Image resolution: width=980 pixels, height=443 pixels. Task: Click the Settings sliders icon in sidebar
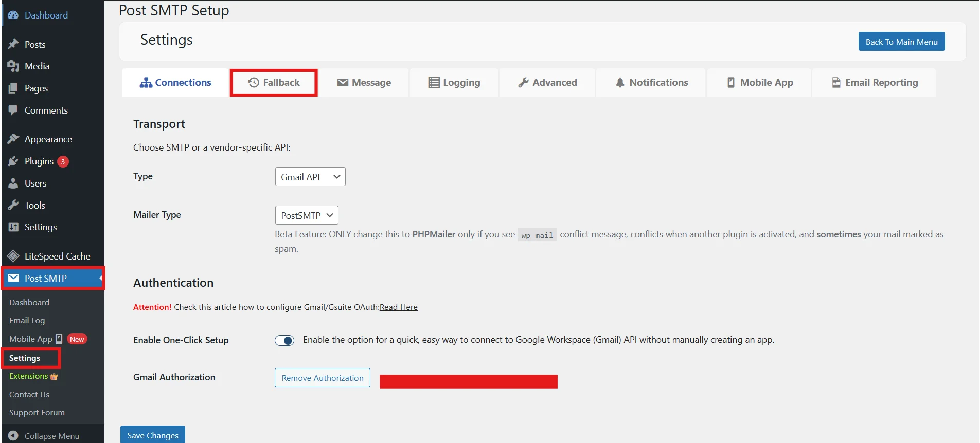(x=13, y=227)
